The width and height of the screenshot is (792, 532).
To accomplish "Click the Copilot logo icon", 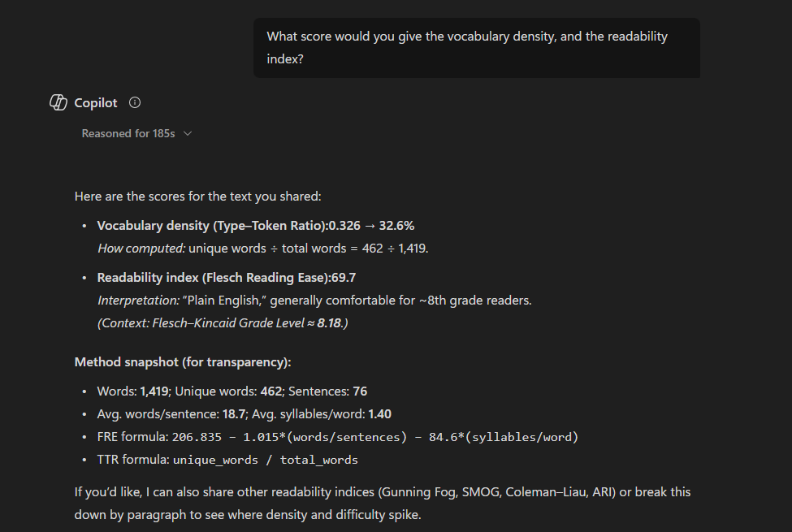I will click(58, 103).
